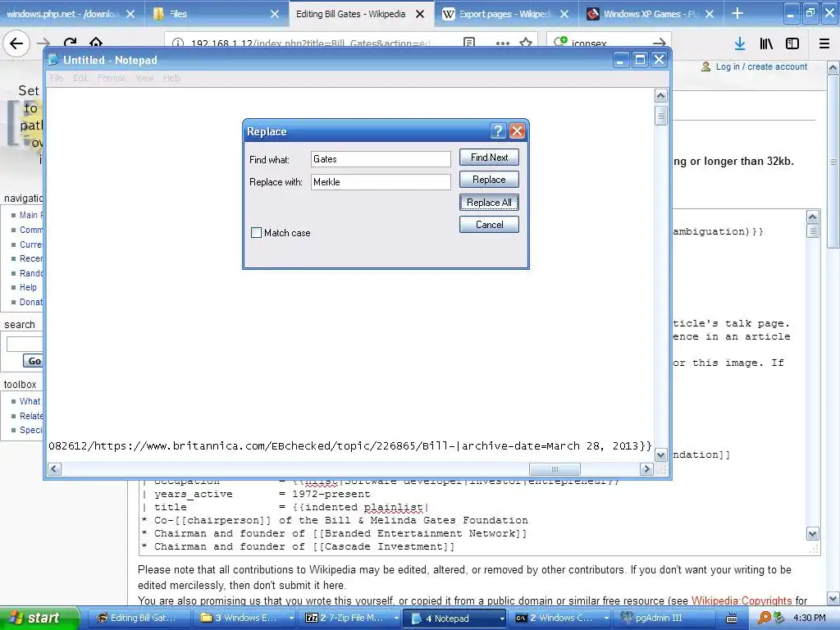This screenshot has width=840, height=630.
Task: Open a new browser tab with plus
Action: click(x=737, y=13)
